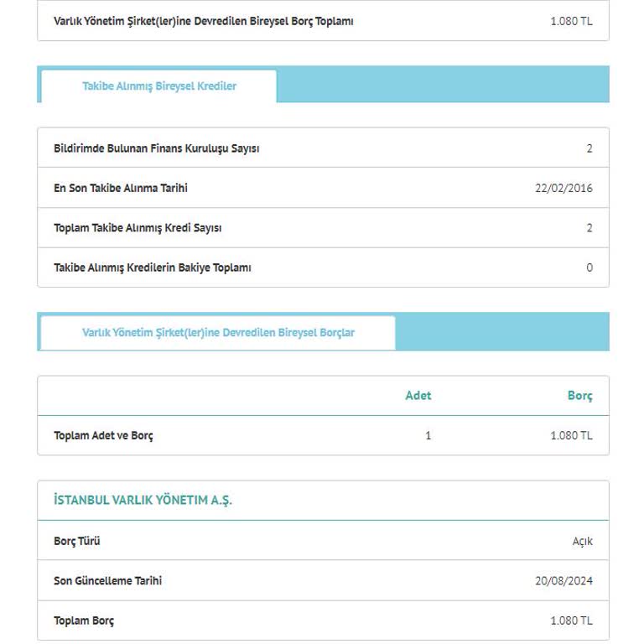Select the Adet value 1
Viewport: 644px width, 644px height.
tap(428, 436)
